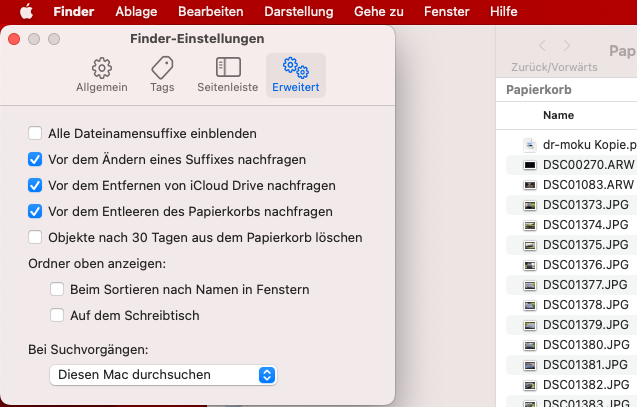The height and width of the screenshot is (407, 637).
Task: Open the Ablage menu
Action: pos(136,11)
